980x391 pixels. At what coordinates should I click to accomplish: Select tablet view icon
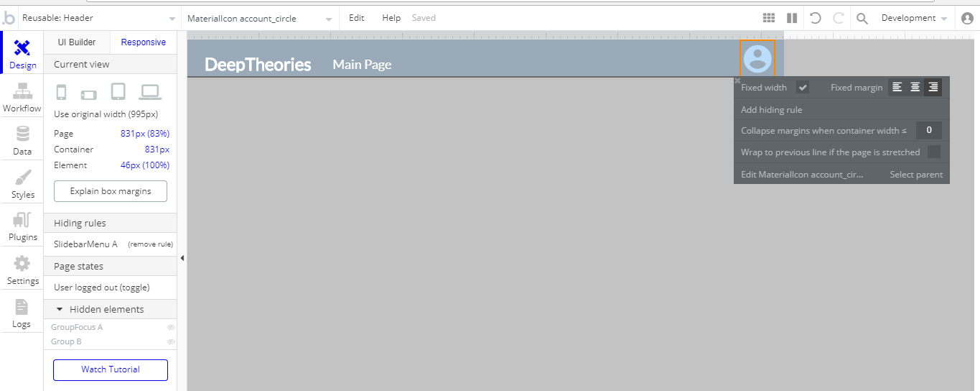coord(118,91)
